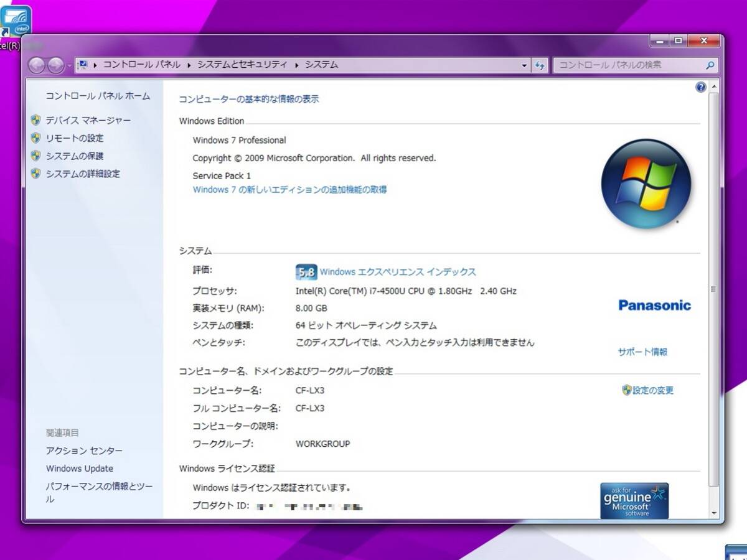The width and height of the screenshot is (747, 560).
Task: Expand the arrow after コントロール パネル breadcrumb
Action: point(189,65)
